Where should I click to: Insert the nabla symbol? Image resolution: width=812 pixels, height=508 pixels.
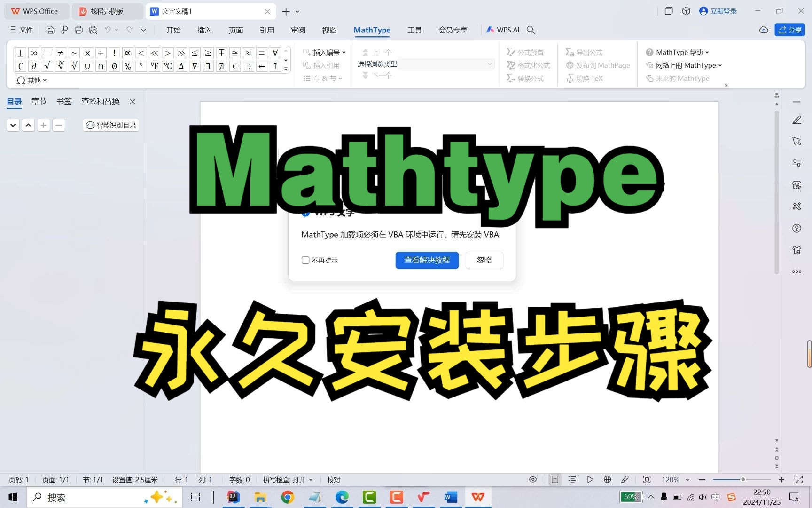click(195, 66)
